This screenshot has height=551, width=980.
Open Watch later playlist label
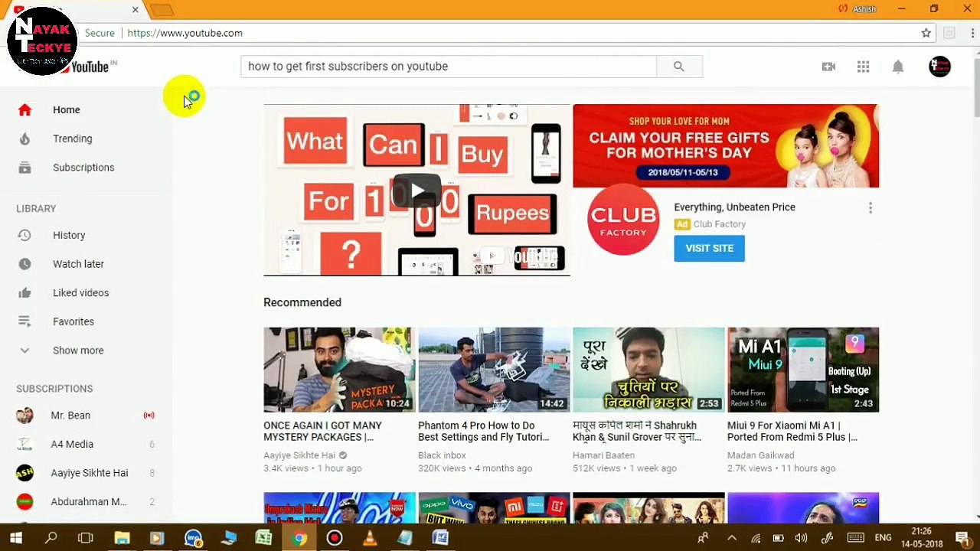pos(78,264)
